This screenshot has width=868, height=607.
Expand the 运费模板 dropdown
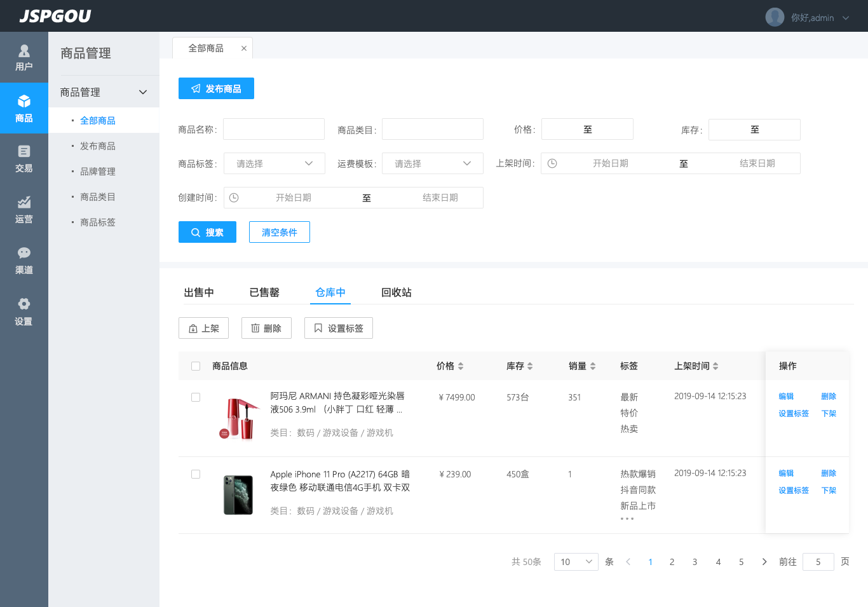coord(432,163)
